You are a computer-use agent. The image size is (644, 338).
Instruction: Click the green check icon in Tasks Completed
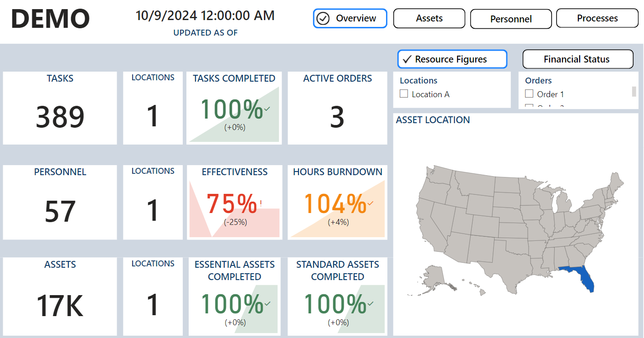tap(267, 109)
